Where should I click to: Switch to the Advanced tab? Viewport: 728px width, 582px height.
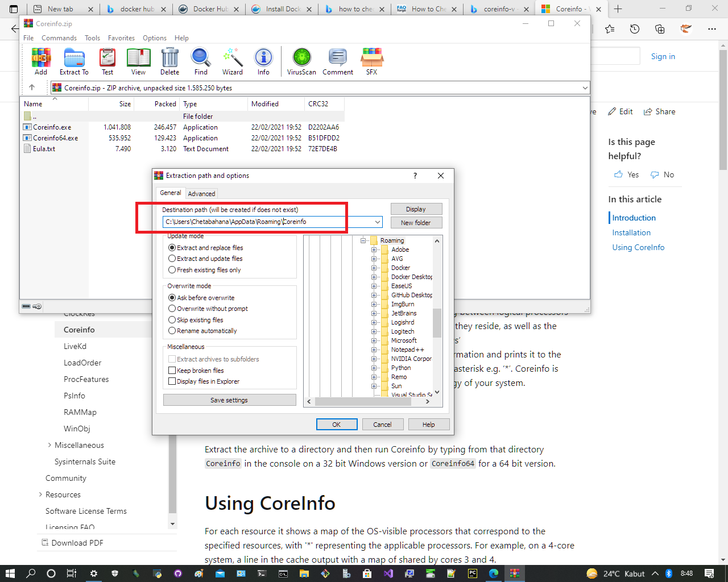click(x=201, y=194)
